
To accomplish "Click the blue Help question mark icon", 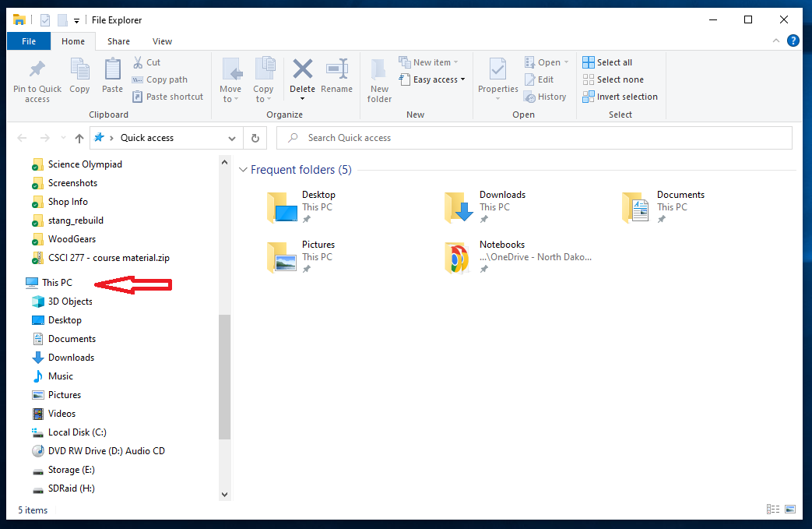I will [793, 41].
